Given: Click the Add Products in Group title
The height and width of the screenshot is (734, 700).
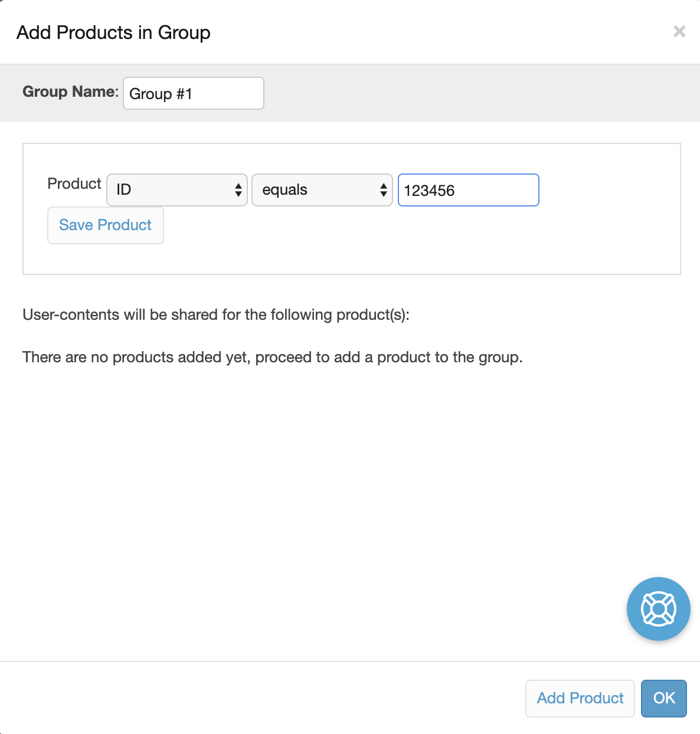Looking at the screenshot, I should coord(113,32).
